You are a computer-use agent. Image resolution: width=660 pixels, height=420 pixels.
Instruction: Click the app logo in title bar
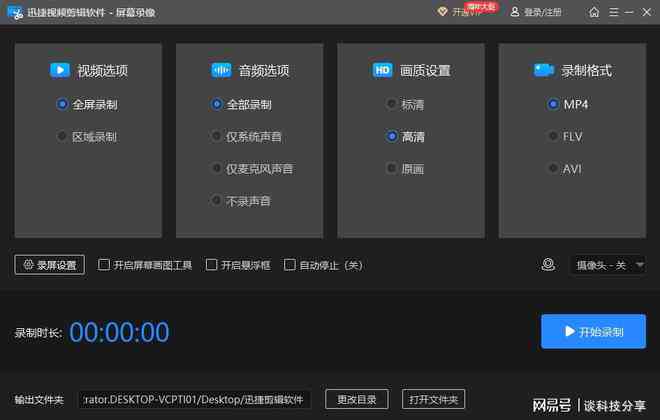[x=15, y=13]
